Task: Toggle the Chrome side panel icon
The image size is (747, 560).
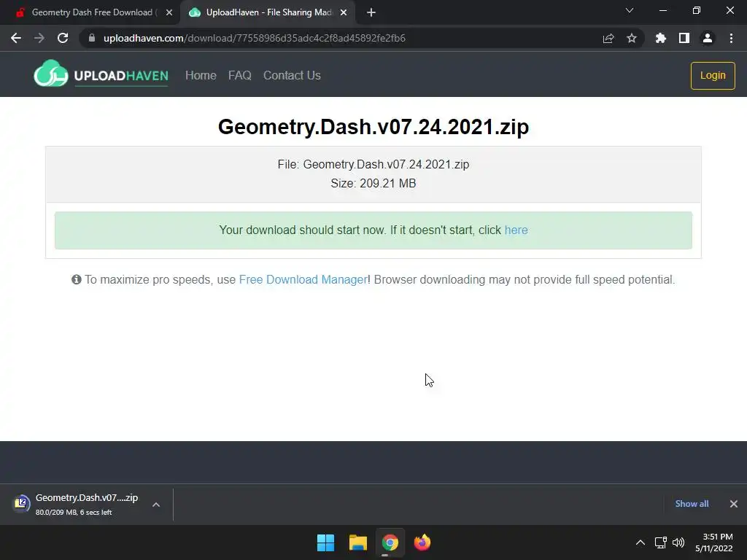Action: click(684, 38)
